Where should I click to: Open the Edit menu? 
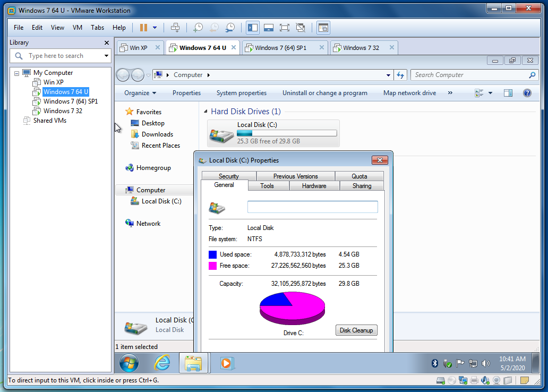pos(37,28)
